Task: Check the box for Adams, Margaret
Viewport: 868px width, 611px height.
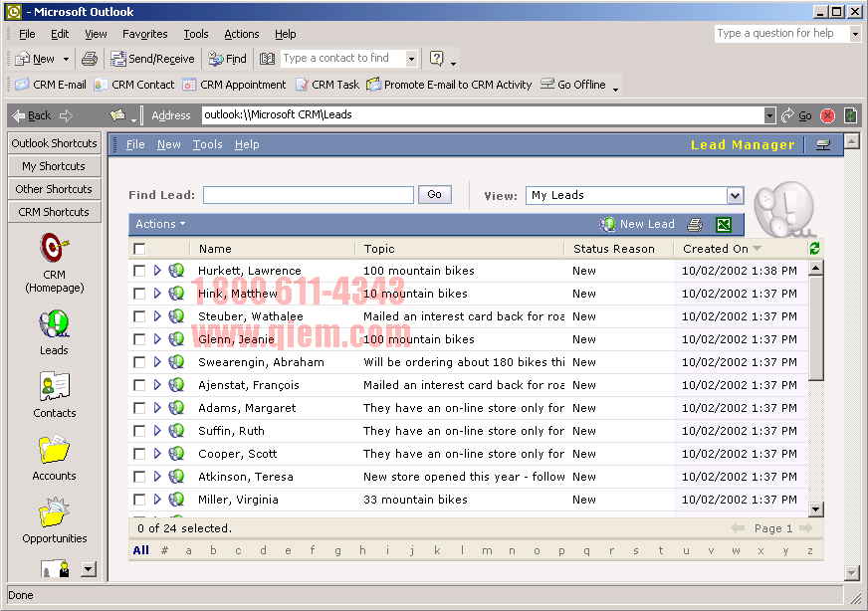Action: click(139, 408)
